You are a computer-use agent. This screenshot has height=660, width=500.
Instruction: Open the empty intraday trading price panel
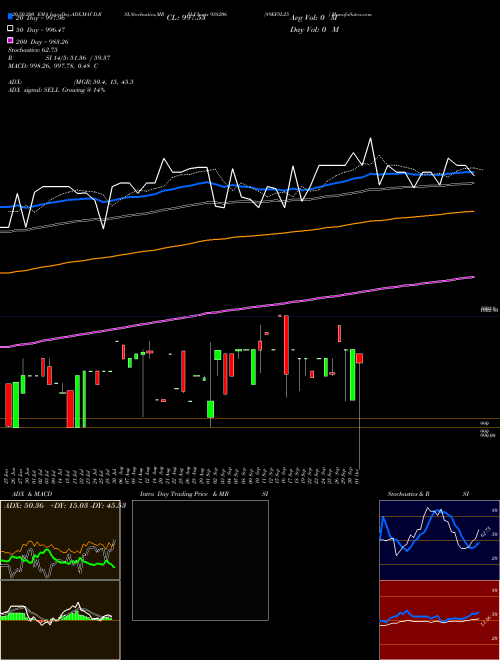(200, 560)
